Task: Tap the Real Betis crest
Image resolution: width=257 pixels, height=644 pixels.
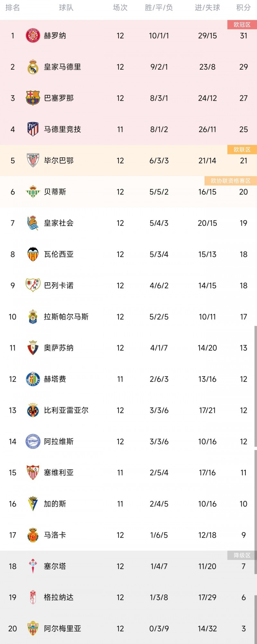Action: [33, 192]
